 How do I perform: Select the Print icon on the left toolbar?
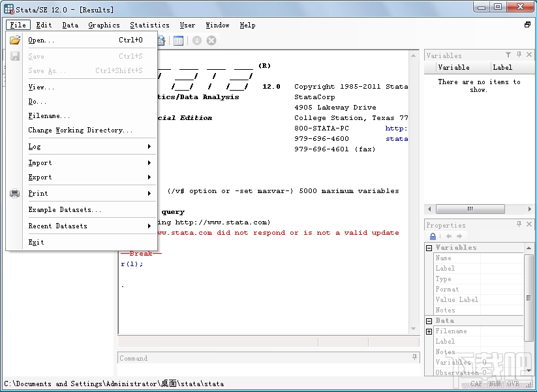[14, 193]
